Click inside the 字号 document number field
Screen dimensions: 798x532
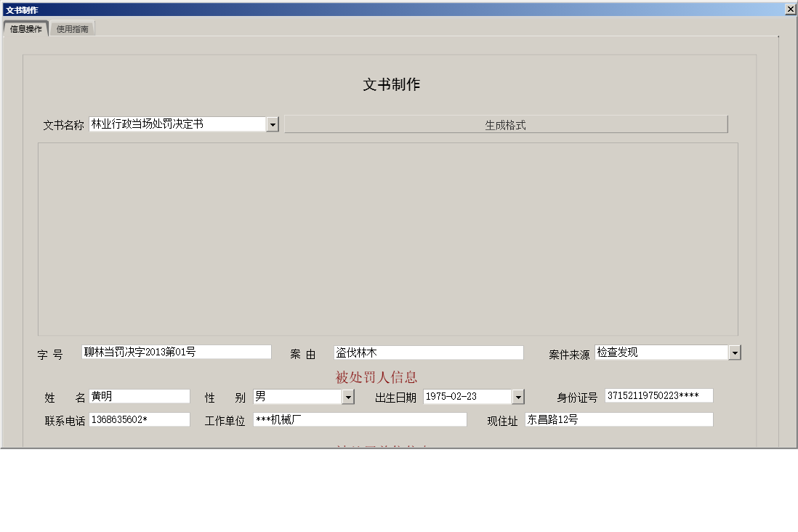(x=174, y=352)
